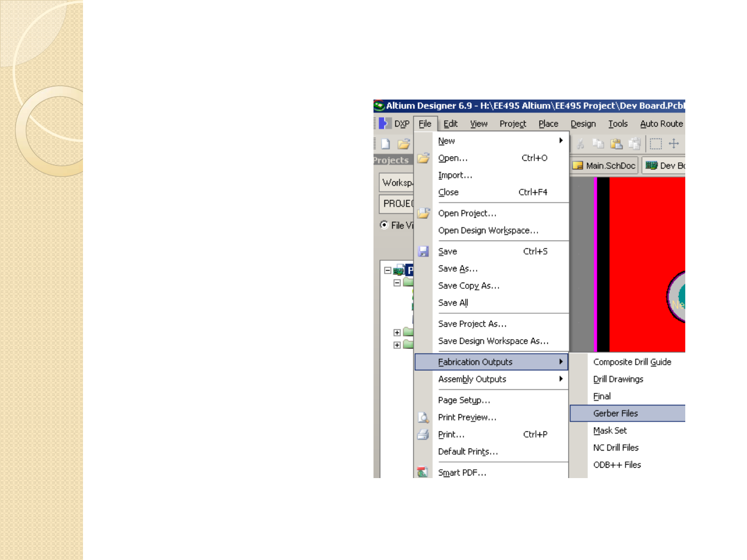Choose Close from the File menu
This screenshot has width=747, height=560.
(x=492, y=192)
